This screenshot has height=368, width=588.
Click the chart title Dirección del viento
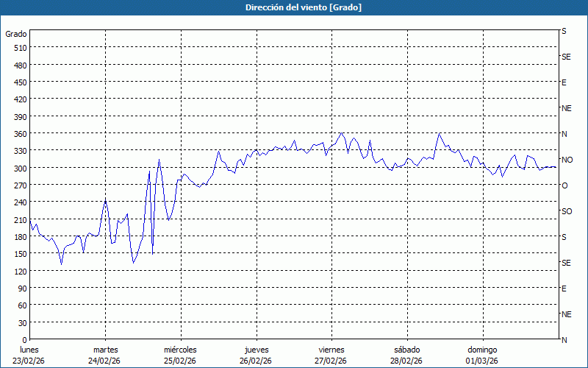coord(293,7)
